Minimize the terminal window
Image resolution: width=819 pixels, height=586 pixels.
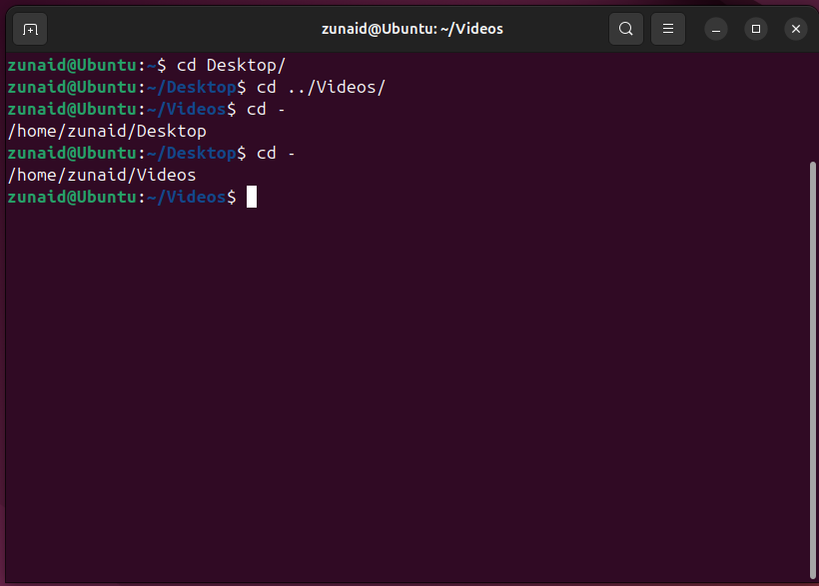(716, 29)
